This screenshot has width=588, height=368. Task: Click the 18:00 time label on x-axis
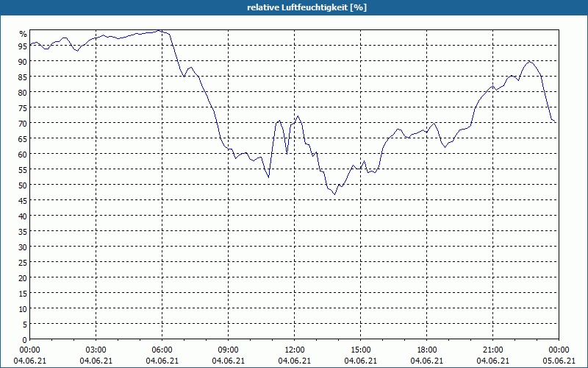427,350
